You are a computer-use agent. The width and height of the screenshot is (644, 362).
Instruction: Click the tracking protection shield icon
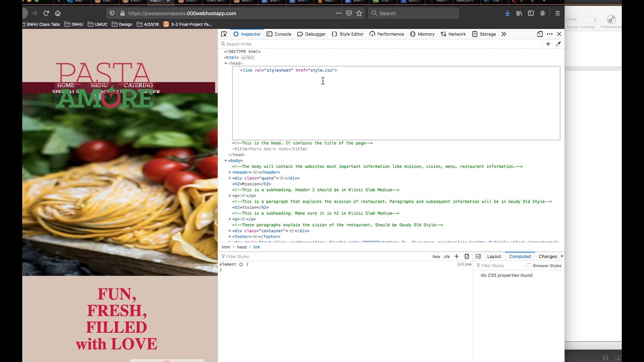[x=112, y=14]
